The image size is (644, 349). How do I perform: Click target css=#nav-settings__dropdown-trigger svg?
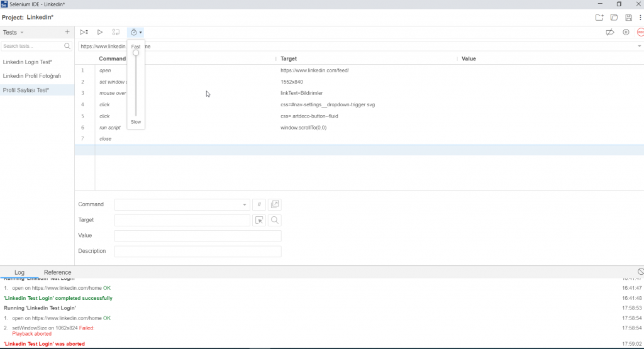click(328, 104)
